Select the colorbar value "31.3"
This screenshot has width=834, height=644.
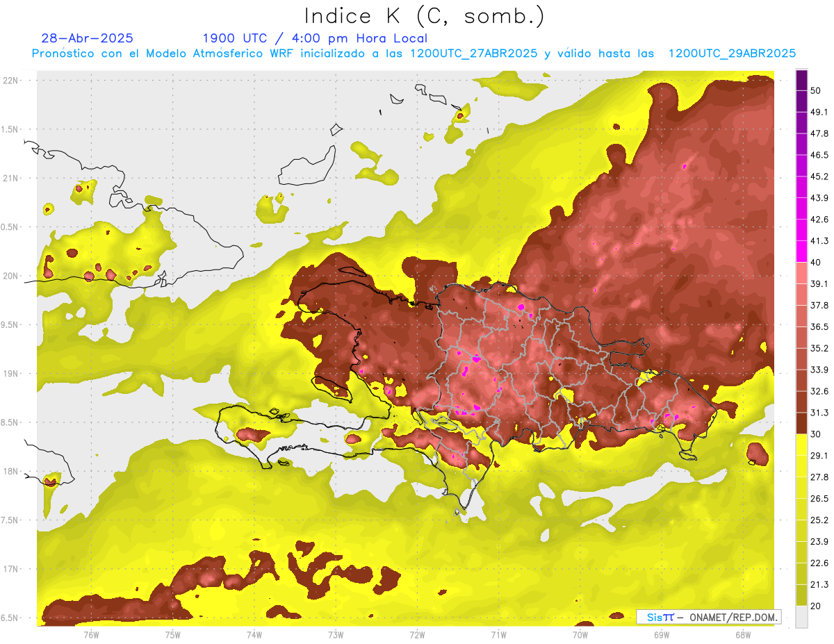(819, 413)
